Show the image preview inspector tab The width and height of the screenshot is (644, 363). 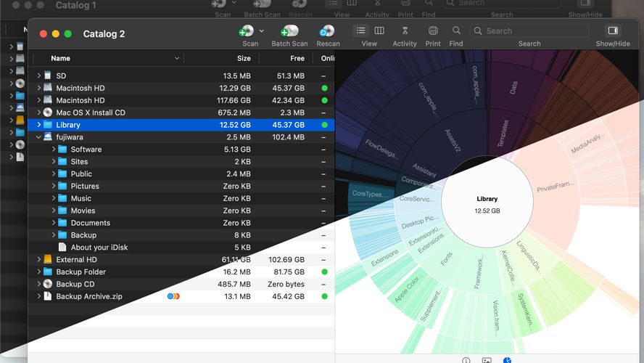point(487,360)
